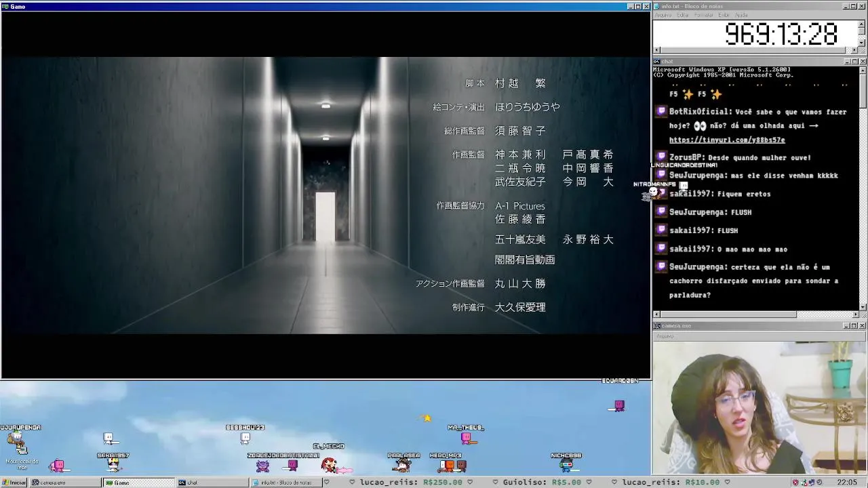Click the camera.exe title bar icon
868x488 pixels.
coord(657,326)
